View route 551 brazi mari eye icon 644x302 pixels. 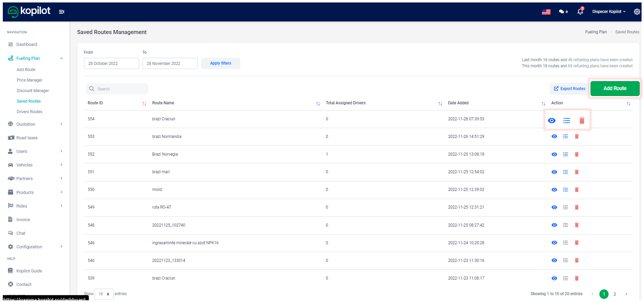[554, 172]
